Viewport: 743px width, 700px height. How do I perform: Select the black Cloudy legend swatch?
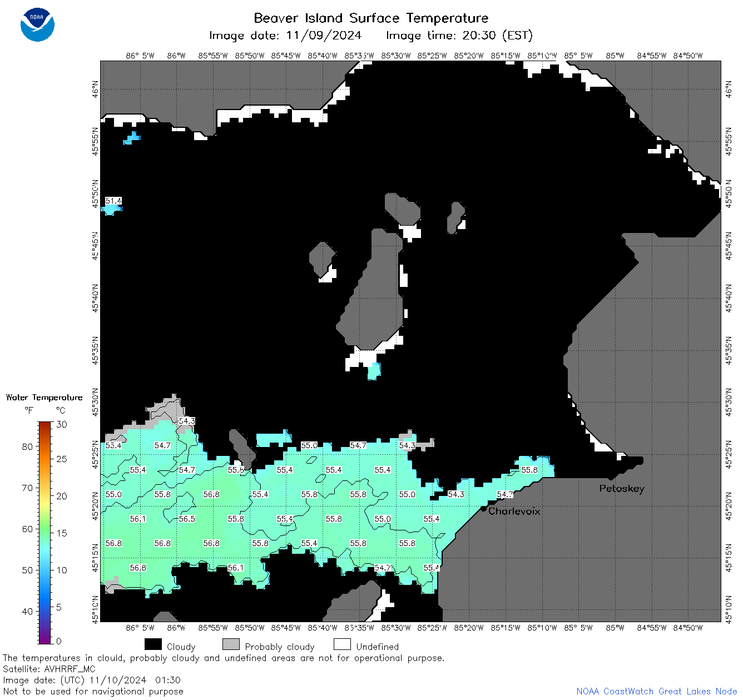[153, 644]
